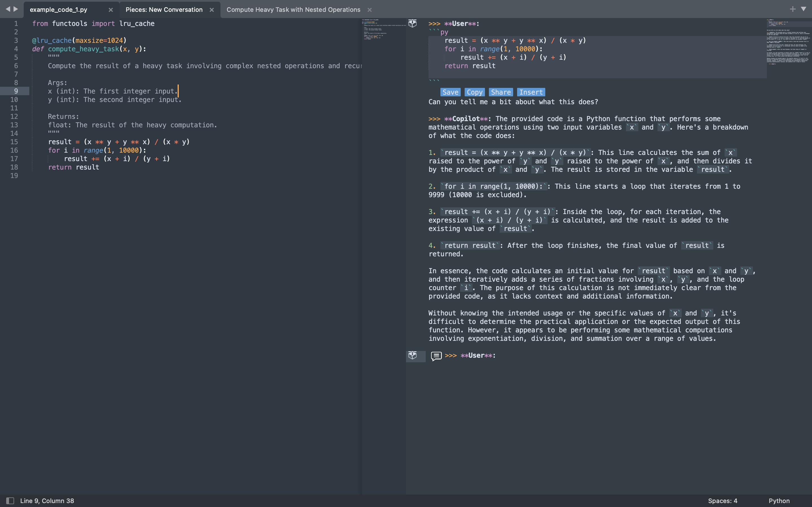The width and height of the screenshot is (812, 507).
Task: Switch to Pieces: New Conversation tab
Action: 164,10
